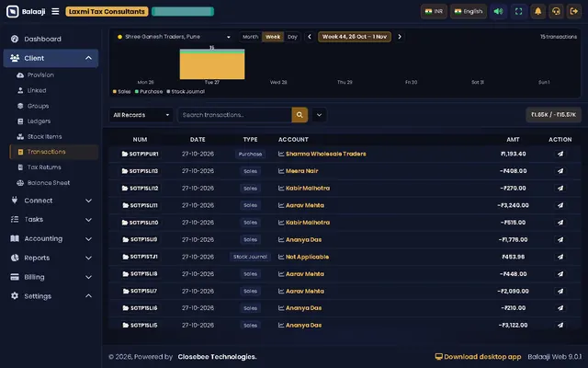Image resolution: width=588 pixels, height=368 pixels.
Task: Switch chart view to Month
Action: [x=250, y=37]
